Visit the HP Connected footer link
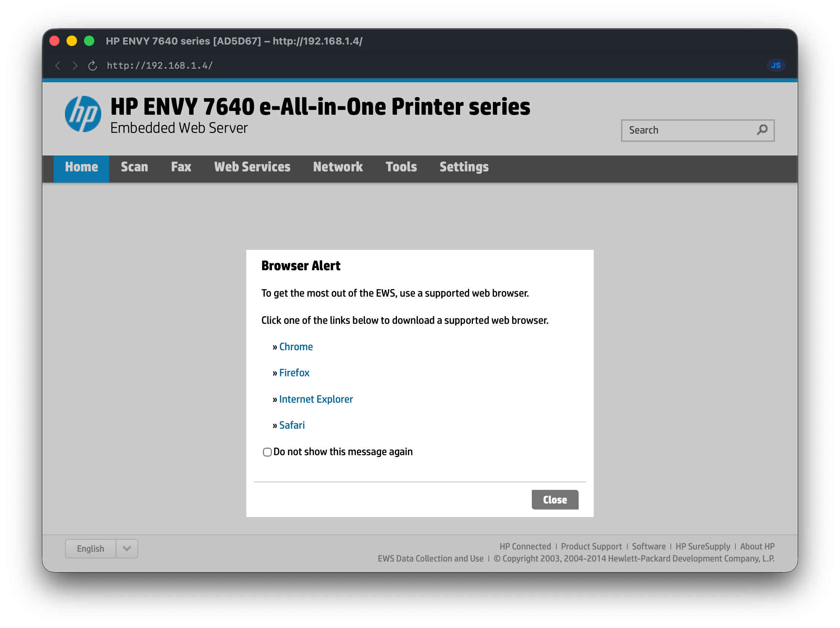Screen dimensions: 840x628 pos(525,546)
